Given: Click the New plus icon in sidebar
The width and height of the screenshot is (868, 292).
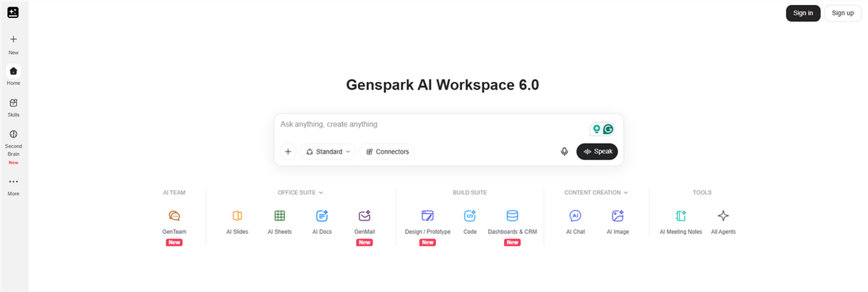Looking at the screenshot, I should [13, 39].
